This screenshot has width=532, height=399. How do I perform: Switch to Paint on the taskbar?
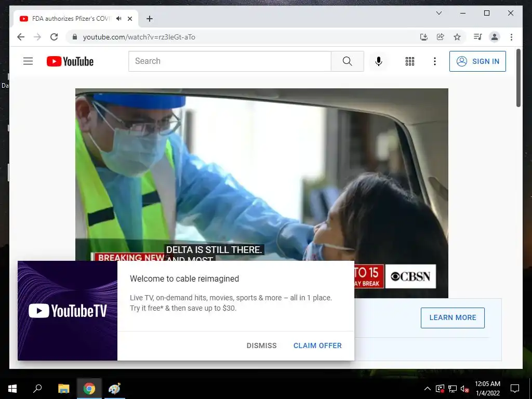click(114, 389)
